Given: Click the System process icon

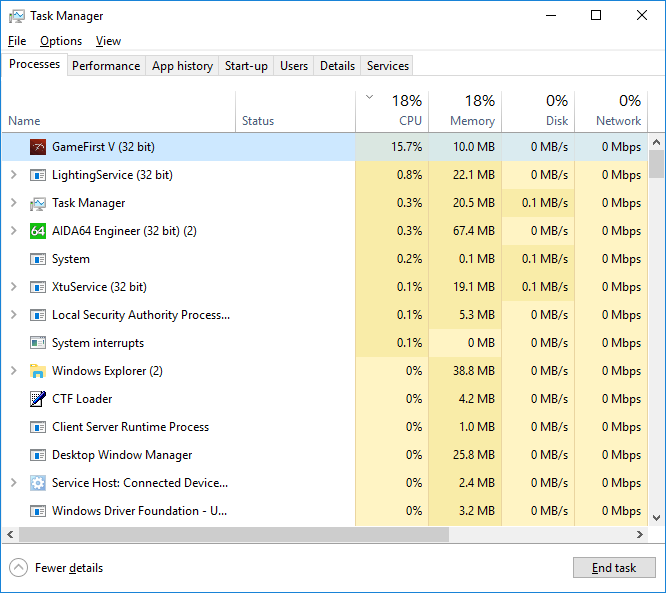Looking at the screenshot, I should point(38,259).
